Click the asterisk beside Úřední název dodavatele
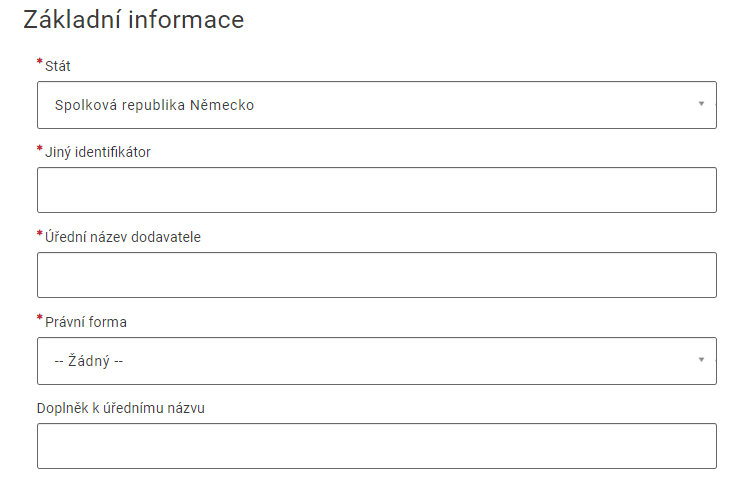 coord(40,234)
